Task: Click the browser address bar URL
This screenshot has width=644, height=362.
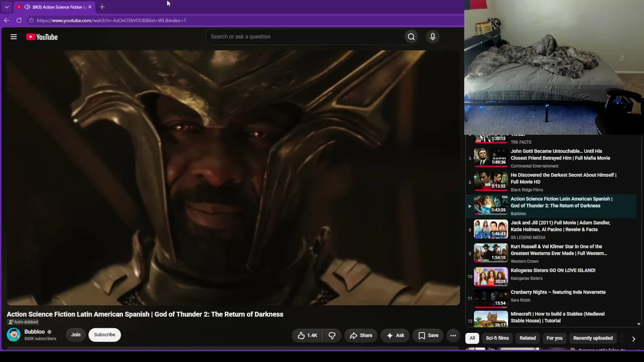Action: pos(111,21)
